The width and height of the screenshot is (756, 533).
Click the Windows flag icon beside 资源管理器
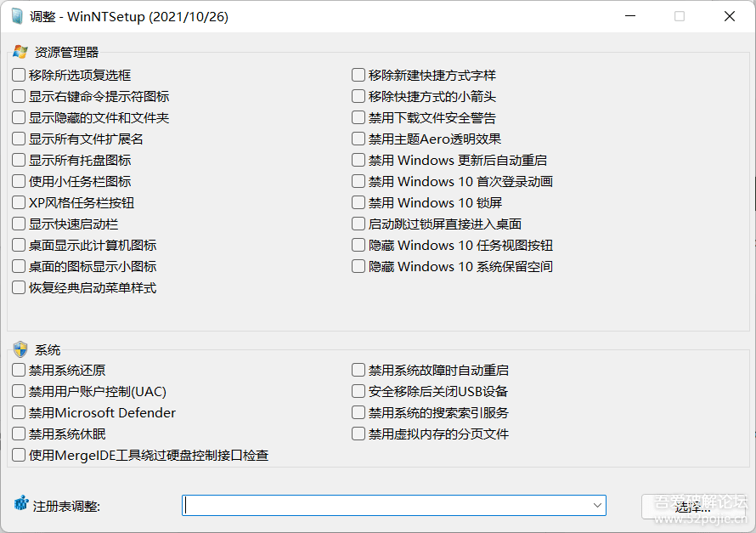tap(20, 52)
